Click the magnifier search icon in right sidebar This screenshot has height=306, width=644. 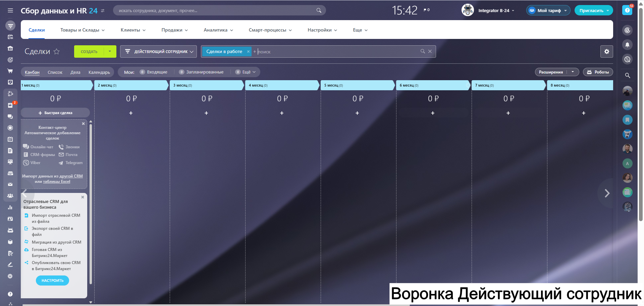[627, 75]
